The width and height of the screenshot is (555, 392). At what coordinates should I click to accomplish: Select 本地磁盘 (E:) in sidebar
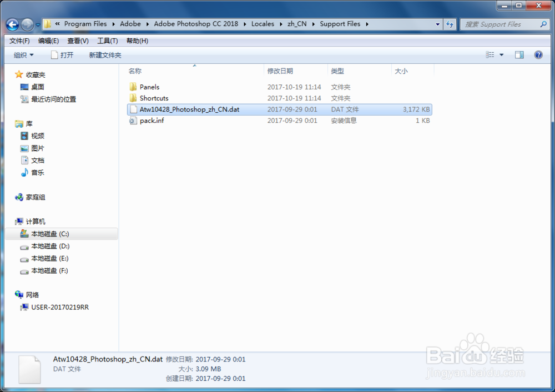[x=49, y=259]
